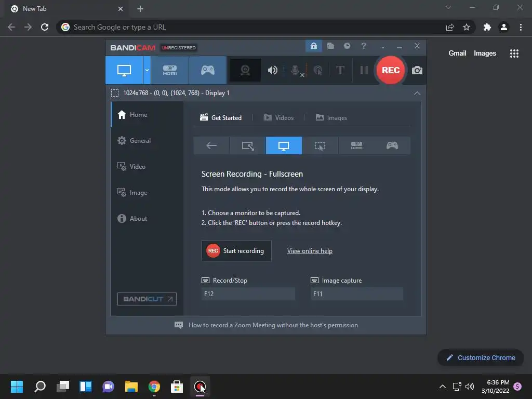
Task: Open screen mode dropdown arrow
Action: pos(147,70)
